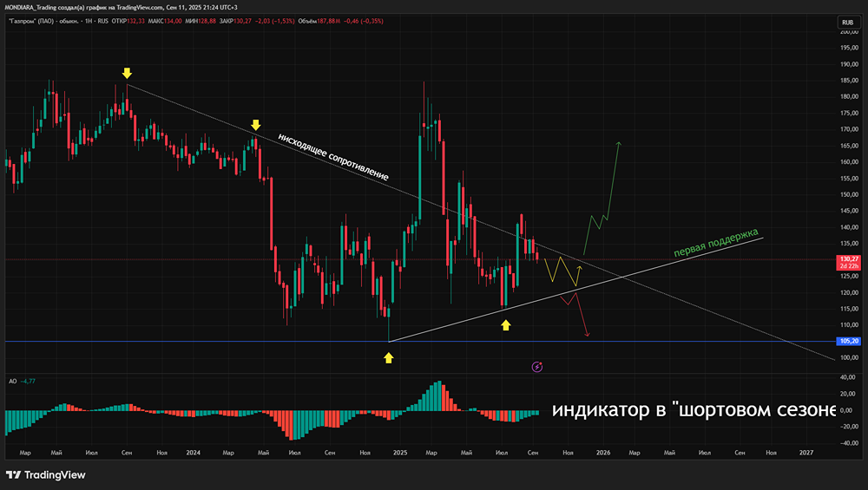
Task: Click the red 130,27 current price label
Action: click(x=849, y=258)
